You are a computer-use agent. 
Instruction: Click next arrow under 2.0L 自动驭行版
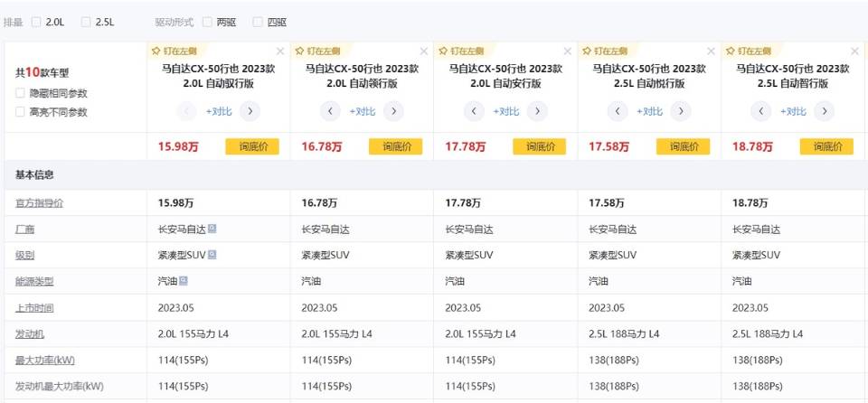pyautogui.click(x=250, y=111)
